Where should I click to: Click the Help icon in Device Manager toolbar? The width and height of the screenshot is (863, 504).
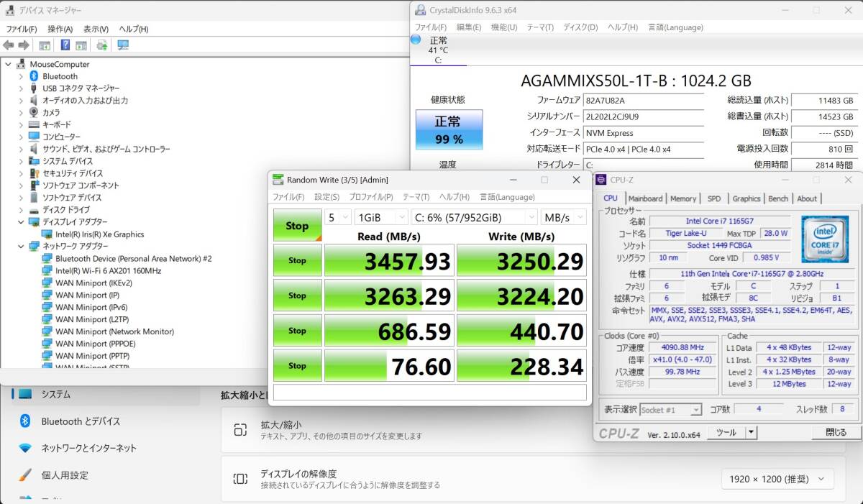tap(65, 45)
